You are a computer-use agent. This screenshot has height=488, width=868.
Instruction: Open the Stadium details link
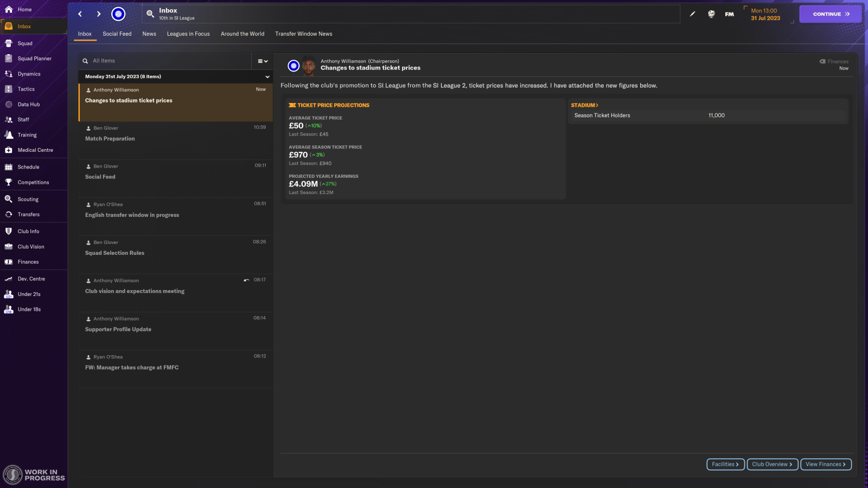[585, 105]
